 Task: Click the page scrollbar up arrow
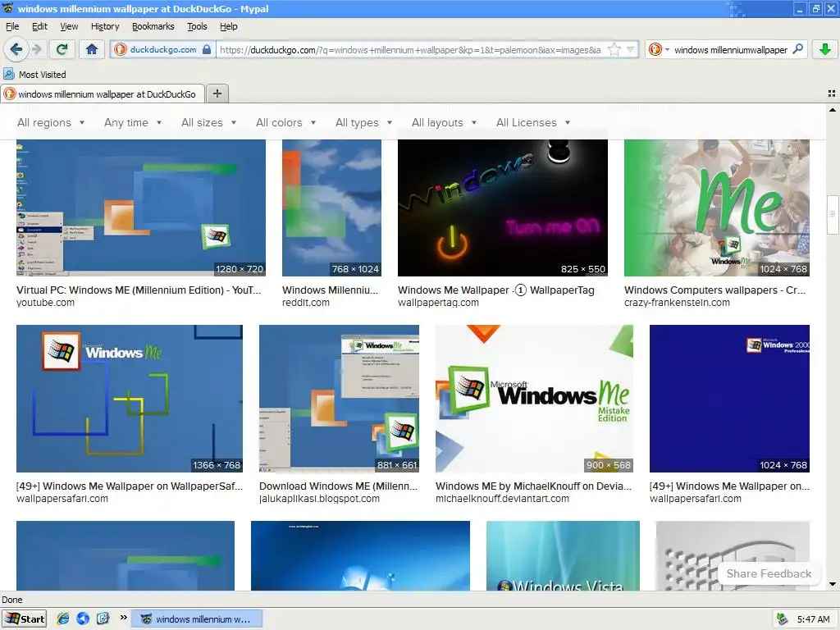pos(833,110)
